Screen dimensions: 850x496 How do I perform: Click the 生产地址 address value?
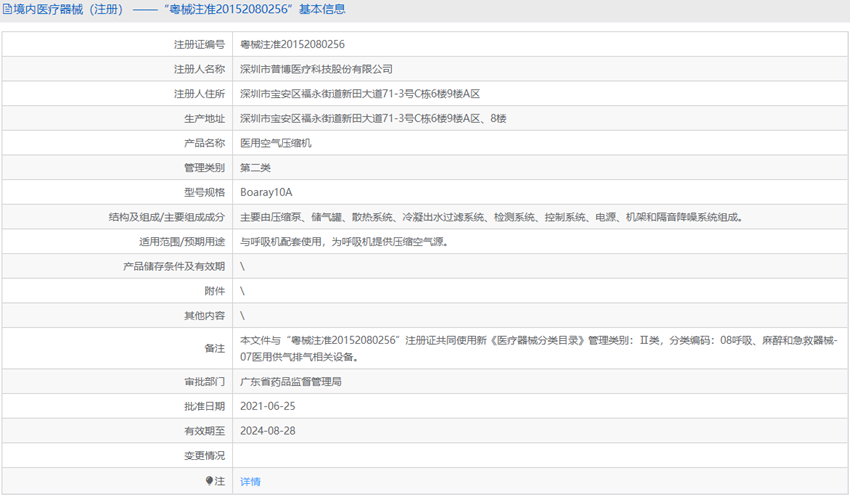point(373,119)
